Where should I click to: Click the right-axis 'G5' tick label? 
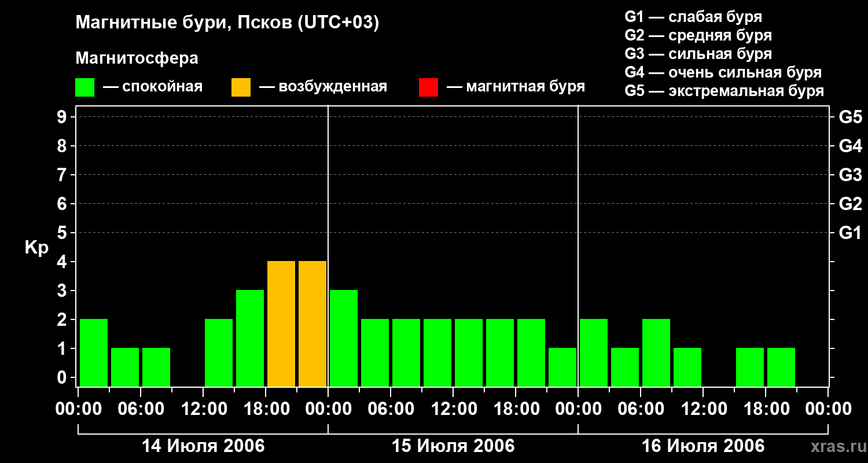[850, 117]
